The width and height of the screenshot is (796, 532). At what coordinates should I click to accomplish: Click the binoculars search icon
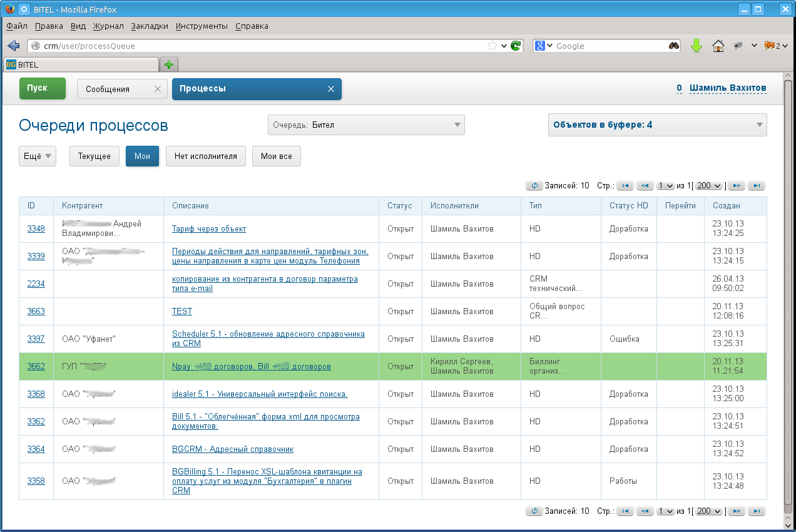tap(673, 46)
